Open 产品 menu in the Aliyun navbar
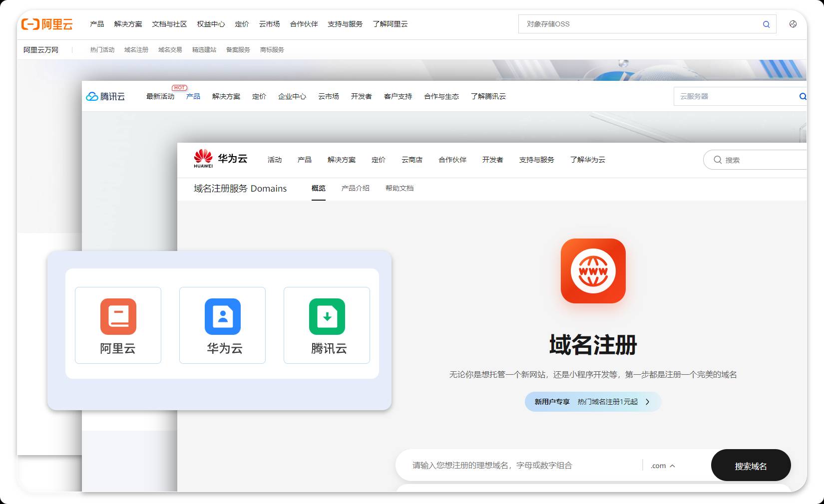Viewport: 824px width, 504px height. click(97, 24)
